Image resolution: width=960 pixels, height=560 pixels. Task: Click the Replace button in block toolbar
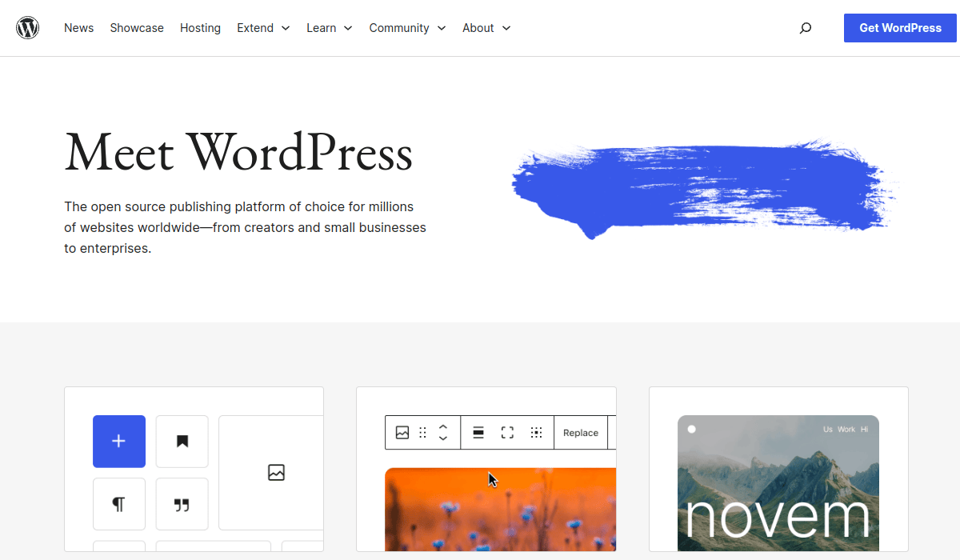click(x=581, y=433)
